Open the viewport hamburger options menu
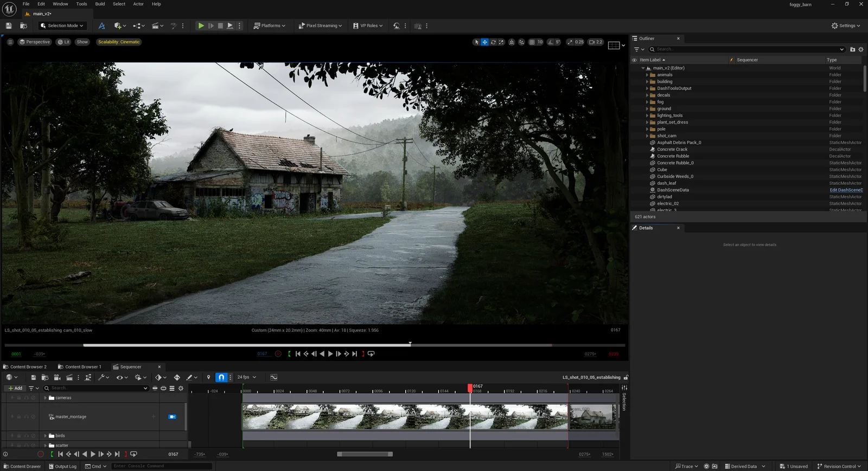Screen dimensions: 868x471 coord(10,42)
